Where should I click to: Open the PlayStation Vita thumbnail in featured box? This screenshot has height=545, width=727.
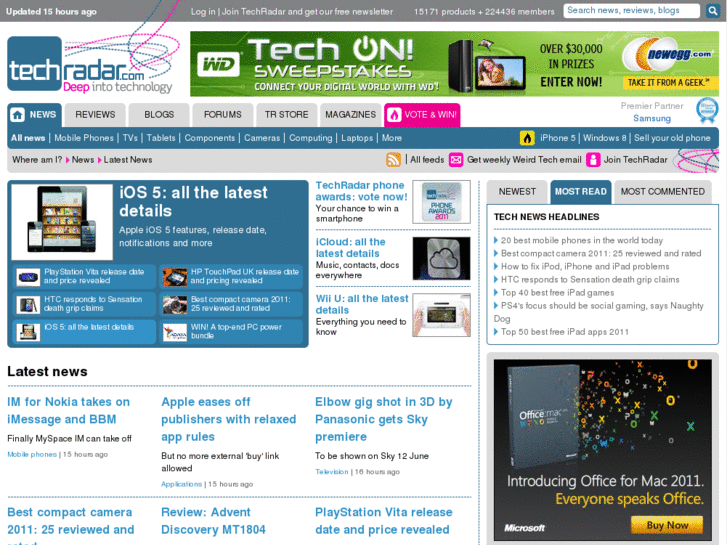[x=28, y=277]
